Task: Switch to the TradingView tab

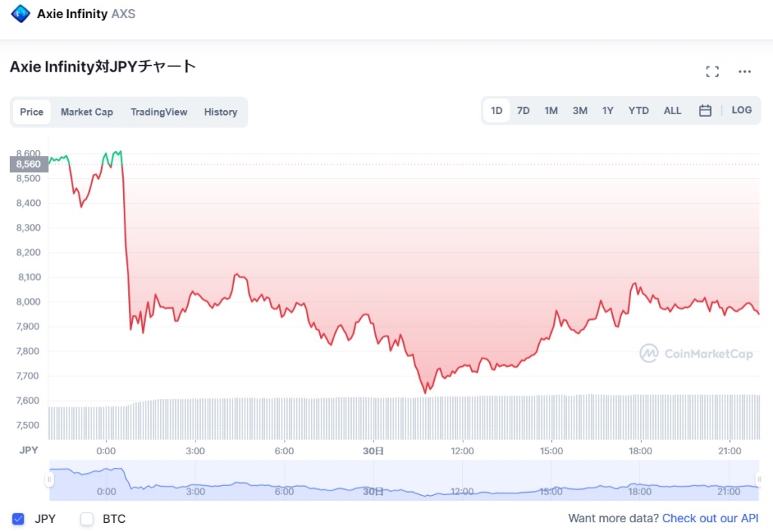Action: (x=159, y=112)
